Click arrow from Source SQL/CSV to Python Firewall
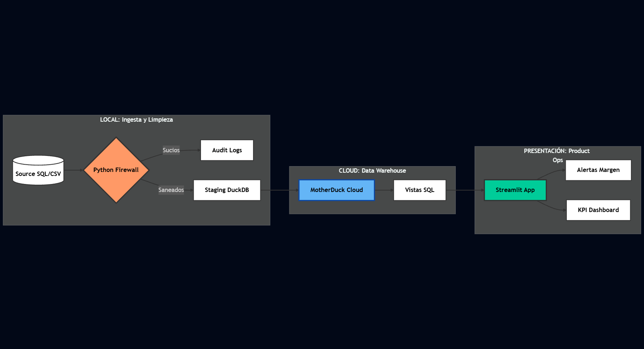The width and height of the screenshot is (644, 349). pos(74,170)
